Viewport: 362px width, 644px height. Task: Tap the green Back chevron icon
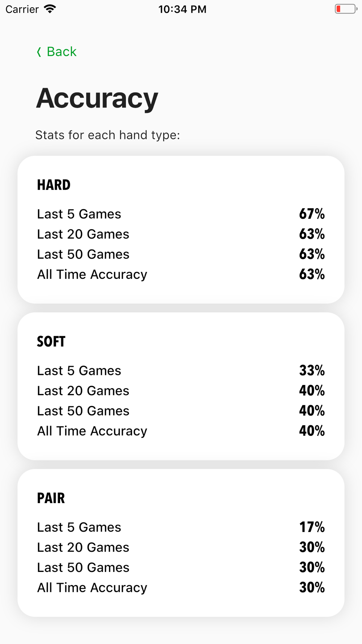coord(39,52)
